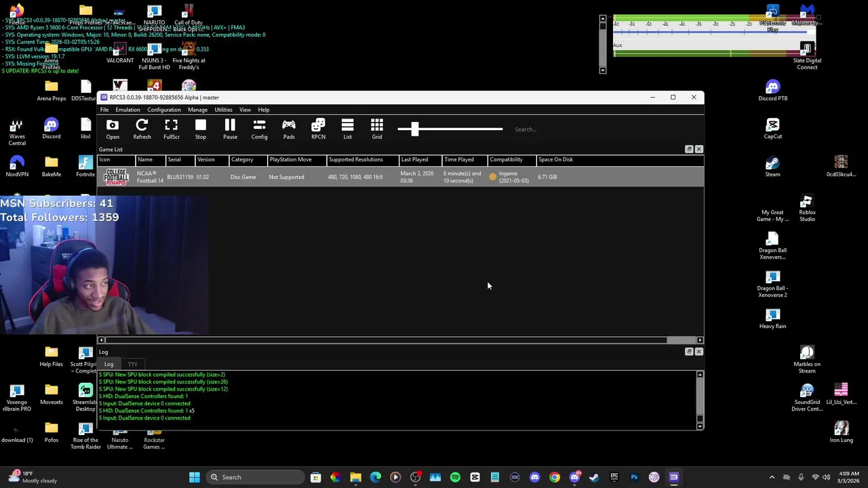Click the BLUS31159 serial cell
The height and width of the screenshot is (488, 868).
tap(180, 177)
